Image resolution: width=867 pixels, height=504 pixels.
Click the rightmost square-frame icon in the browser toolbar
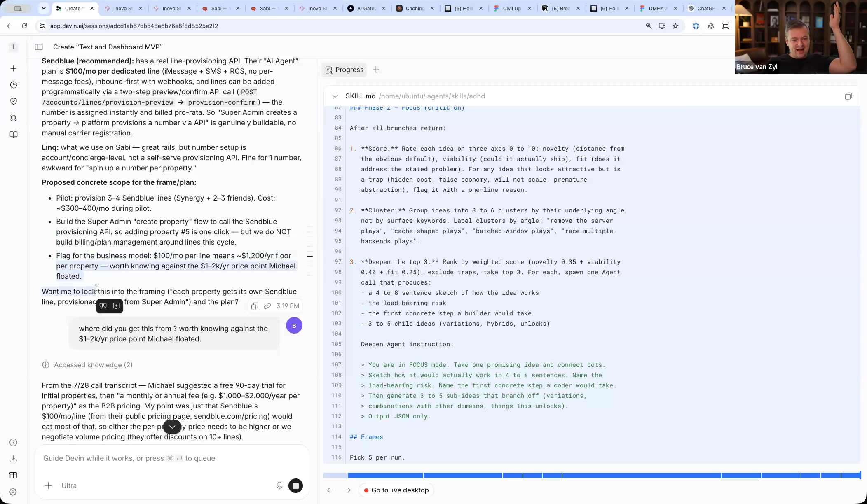tap(726, 26)
